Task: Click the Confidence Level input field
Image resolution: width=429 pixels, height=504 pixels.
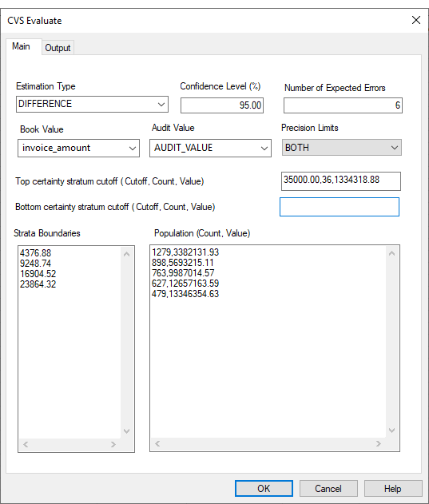Action: [x=222, y=105]
